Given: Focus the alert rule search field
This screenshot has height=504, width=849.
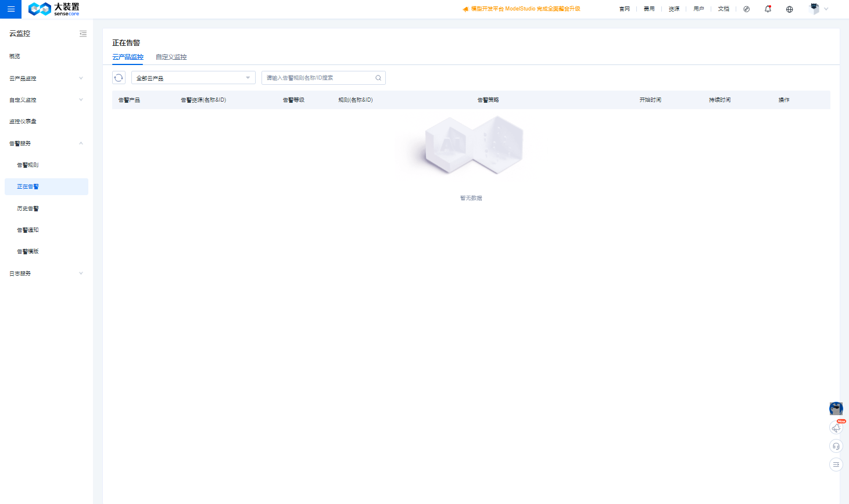Looking at the screenshot, I should point(317,78).
